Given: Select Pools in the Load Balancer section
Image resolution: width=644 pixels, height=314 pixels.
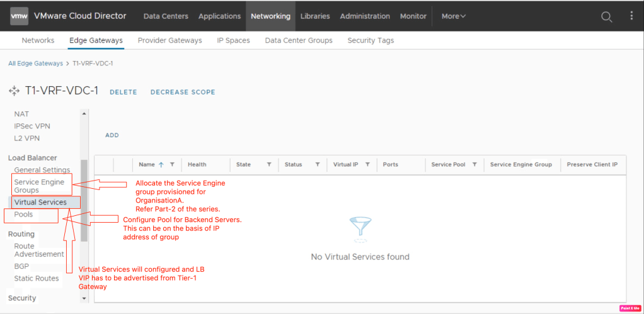Looking at the screenshot, I should (x=23, y=215).
